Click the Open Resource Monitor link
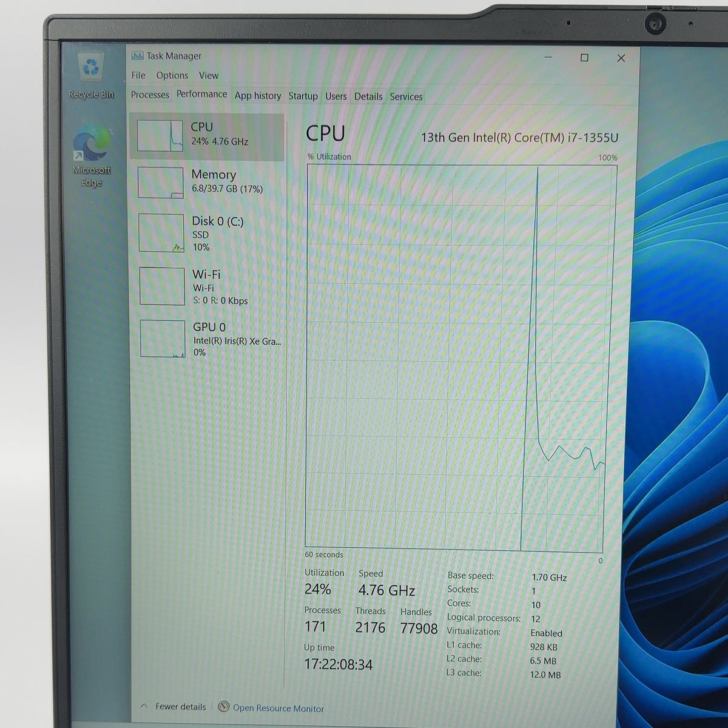 pyautogui.click(x=278, y=708)
